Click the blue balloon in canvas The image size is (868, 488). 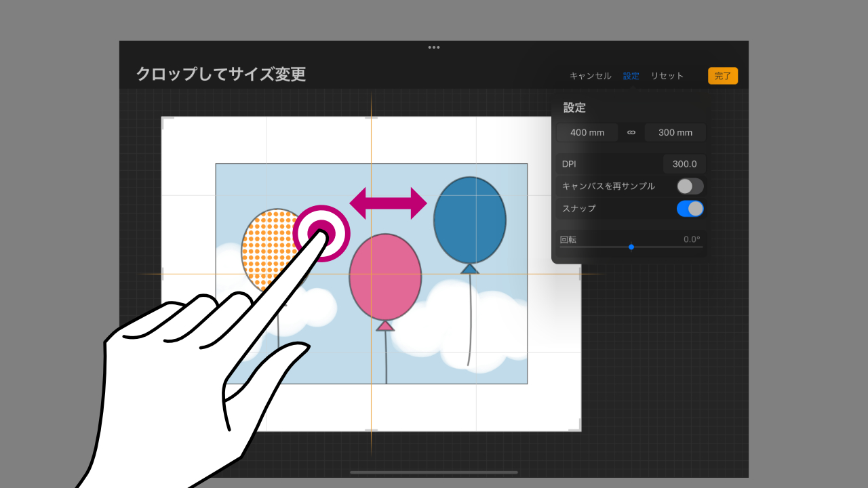click(x=470, y=220)
